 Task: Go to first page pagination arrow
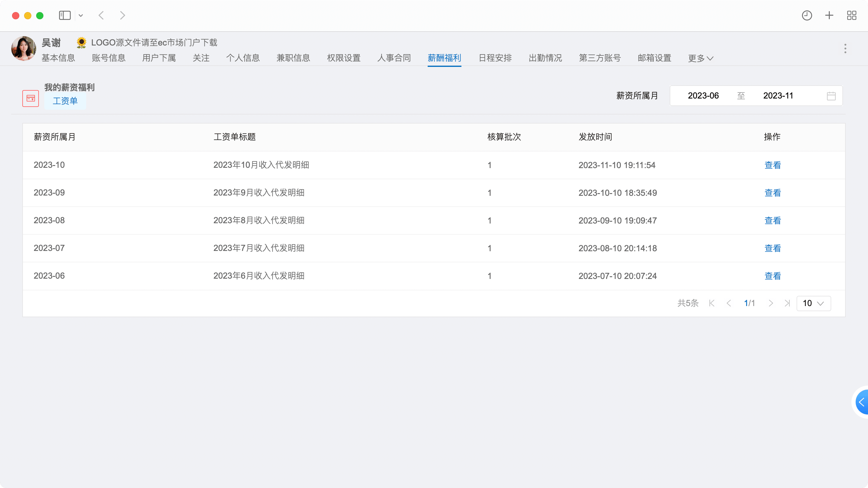point(712,303)
